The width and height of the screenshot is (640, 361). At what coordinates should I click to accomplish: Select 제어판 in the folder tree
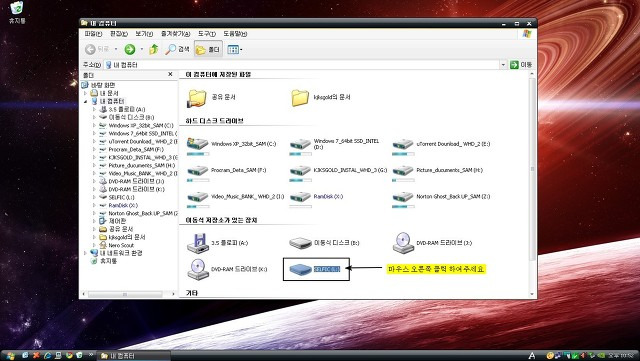point(117,221)
